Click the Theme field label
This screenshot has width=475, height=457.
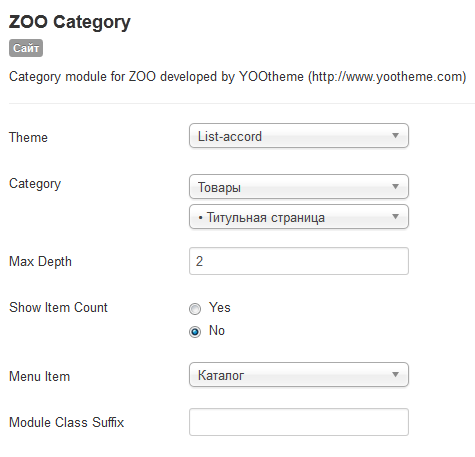point(28,137)
